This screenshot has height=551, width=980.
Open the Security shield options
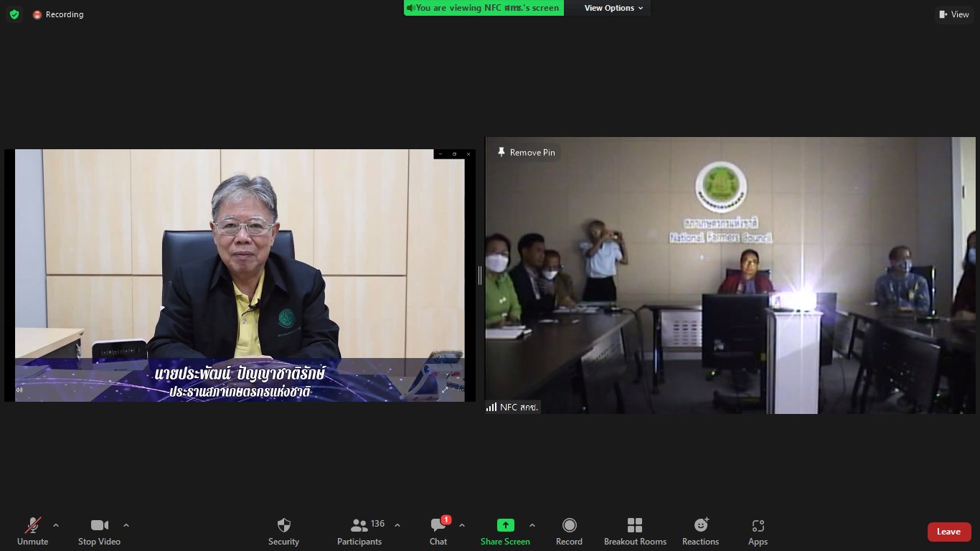(x=283, y=532)
